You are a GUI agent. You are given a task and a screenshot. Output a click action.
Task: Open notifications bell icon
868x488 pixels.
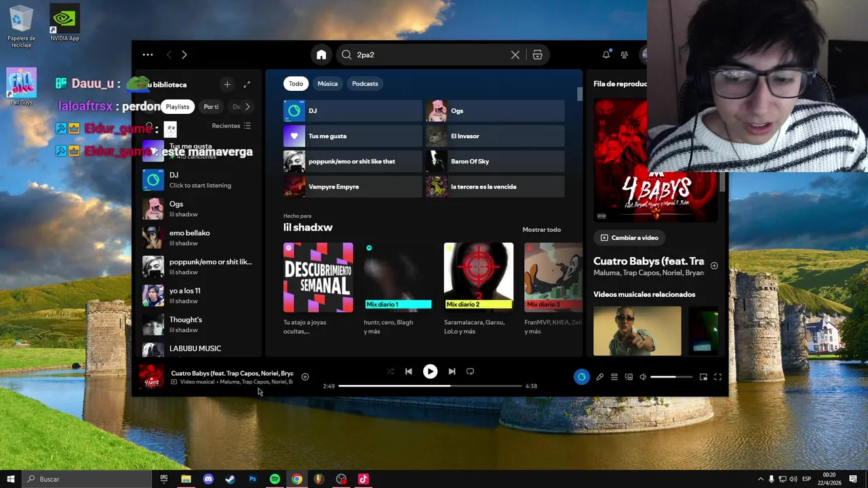pyautogui.click(x=606, y=55)
